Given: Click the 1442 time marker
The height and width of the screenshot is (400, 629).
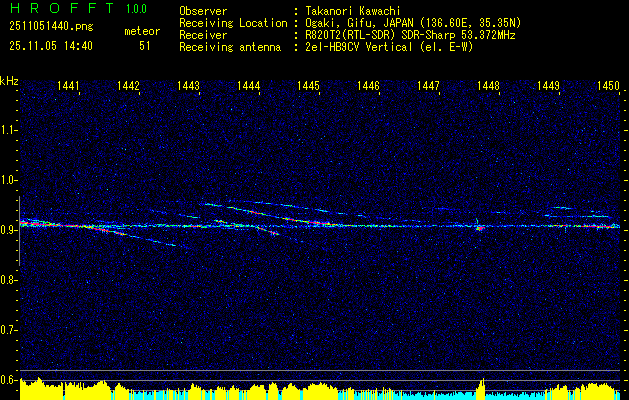Looking at the screenshot, I should point(128,85).
